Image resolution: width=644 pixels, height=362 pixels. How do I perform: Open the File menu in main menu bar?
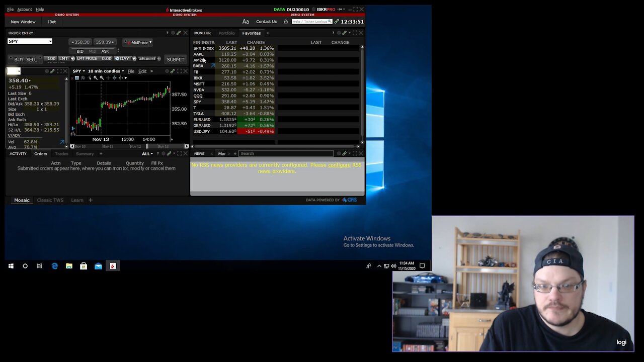10,10
